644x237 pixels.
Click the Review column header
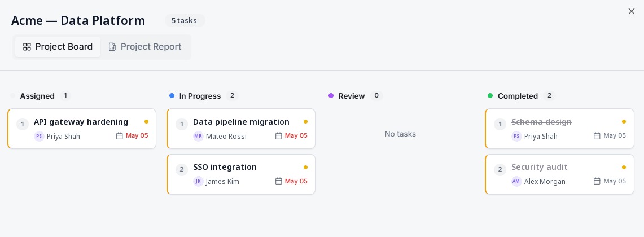point(352,96)
